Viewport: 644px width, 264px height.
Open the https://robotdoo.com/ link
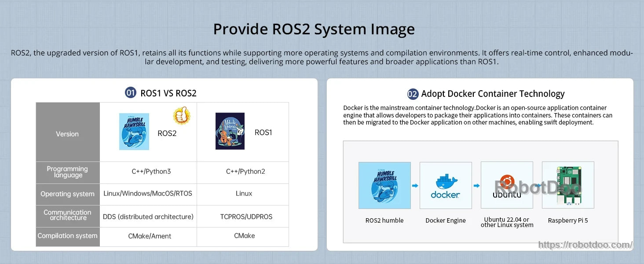coord(585,245)
